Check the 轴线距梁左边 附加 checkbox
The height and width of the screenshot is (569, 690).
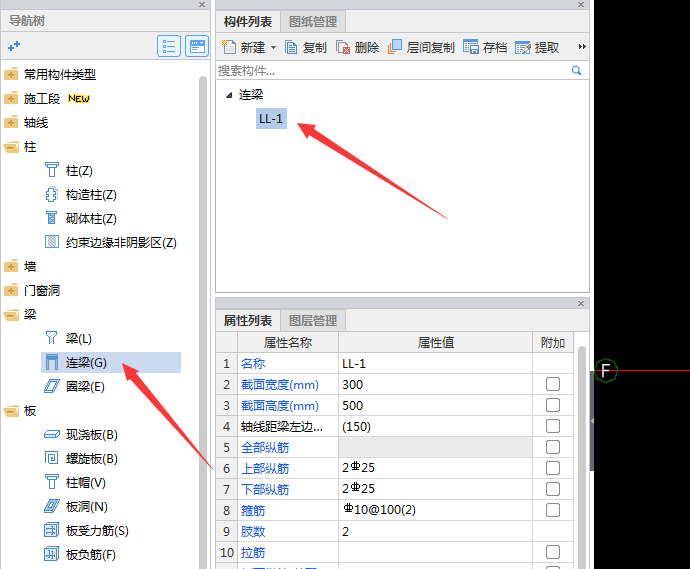coord(553,426)
